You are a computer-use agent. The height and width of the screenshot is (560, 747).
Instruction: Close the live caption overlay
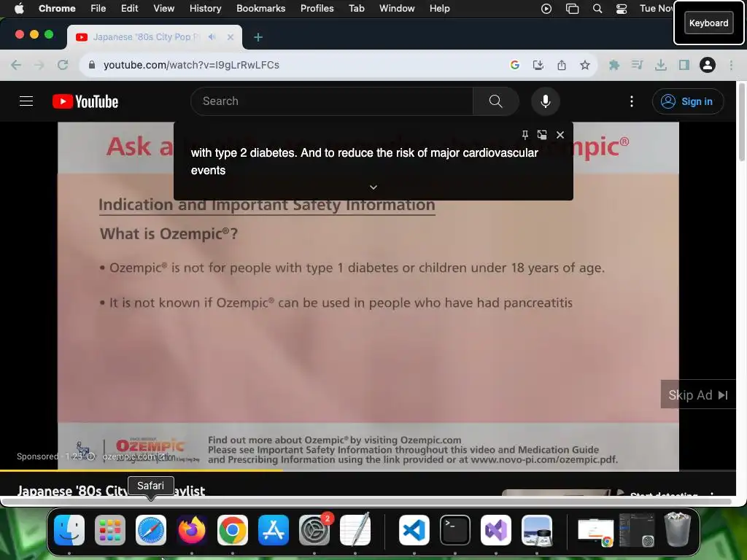[560, 135]
